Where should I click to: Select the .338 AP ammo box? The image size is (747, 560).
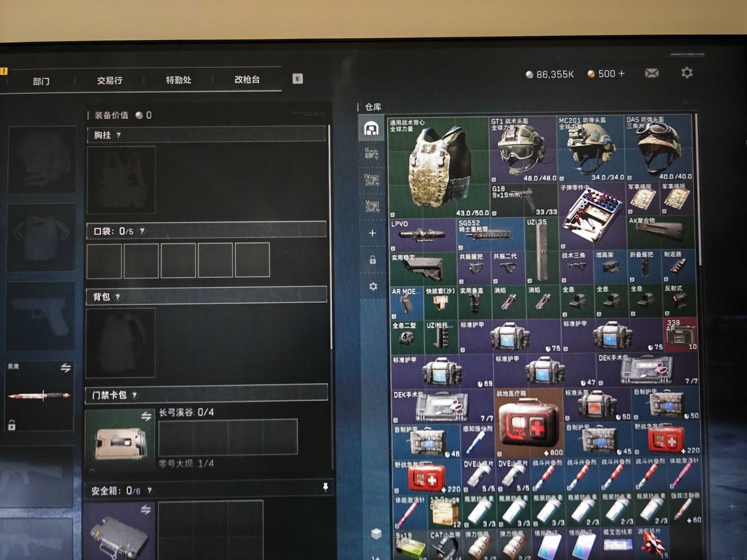pyautogui.click(x=681, y=335)
